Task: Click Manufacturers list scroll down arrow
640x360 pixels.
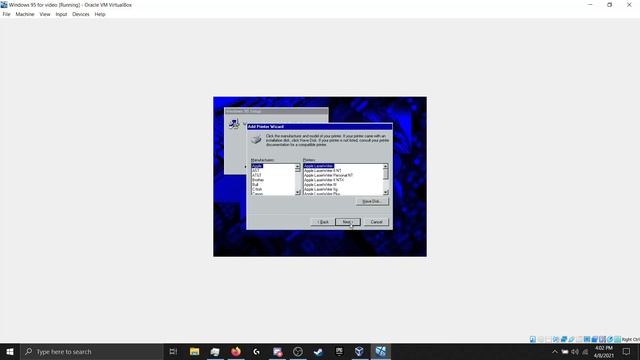Action: (298, 192)
